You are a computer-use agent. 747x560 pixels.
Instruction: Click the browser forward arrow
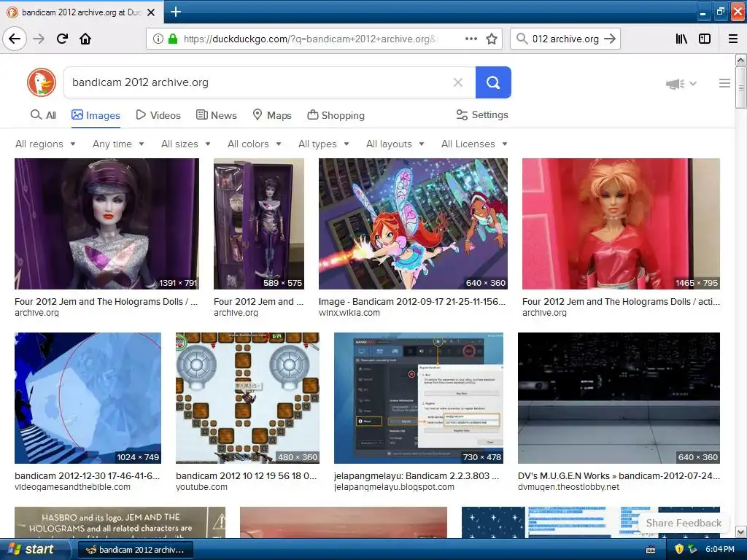39,39
